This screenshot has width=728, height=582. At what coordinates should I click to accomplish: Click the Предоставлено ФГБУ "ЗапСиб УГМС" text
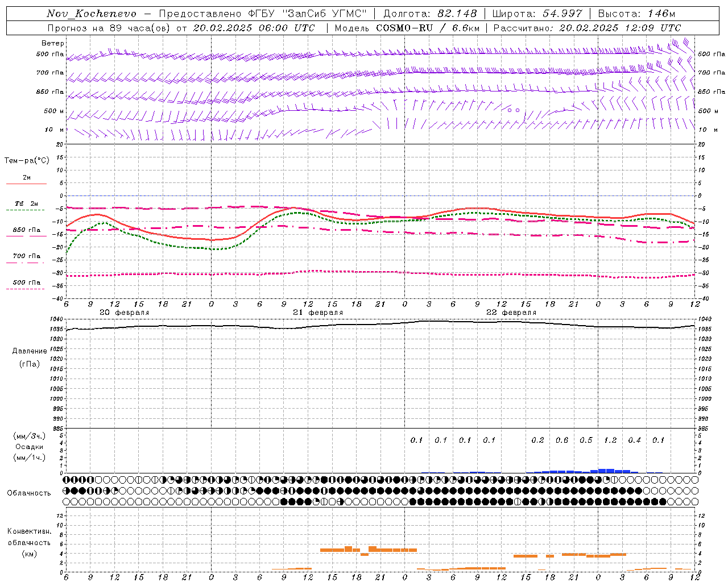263,14
